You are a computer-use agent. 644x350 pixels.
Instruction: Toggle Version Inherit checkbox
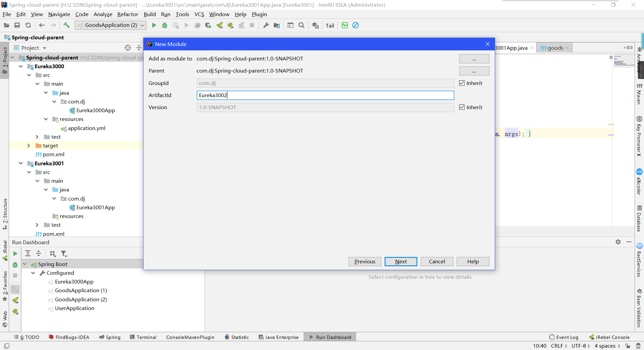462,107
